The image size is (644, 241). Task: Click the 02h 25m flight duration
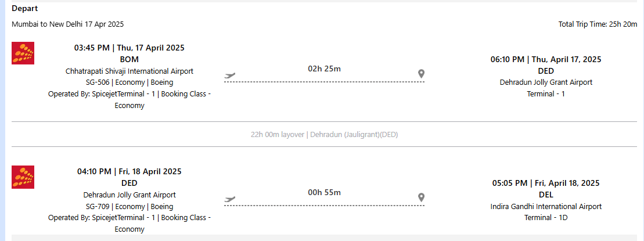(x=324, y=69)
